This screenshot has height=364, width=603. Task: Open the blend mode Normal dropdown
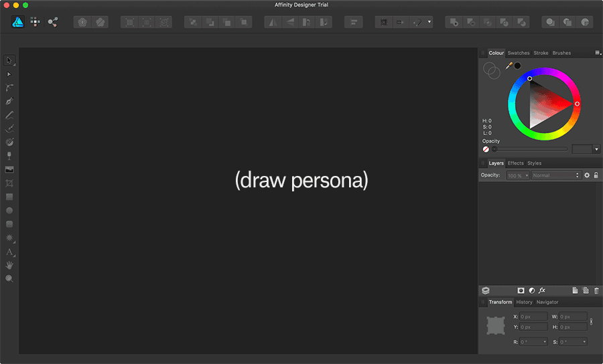tap(555, 175)
